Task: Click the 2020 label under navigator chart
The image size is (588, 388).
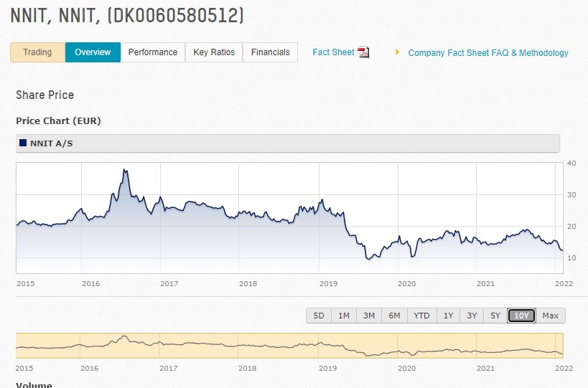Action: 407,368
